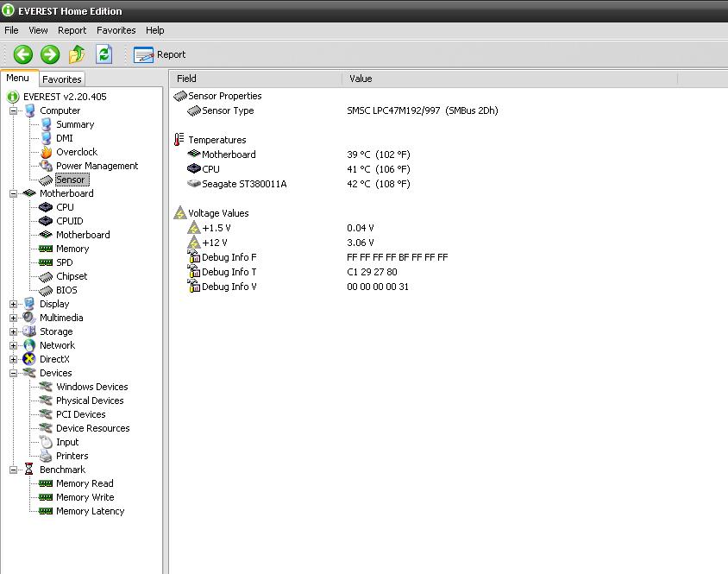
Task: Click the Memory module icon
Action: point(46,249)
